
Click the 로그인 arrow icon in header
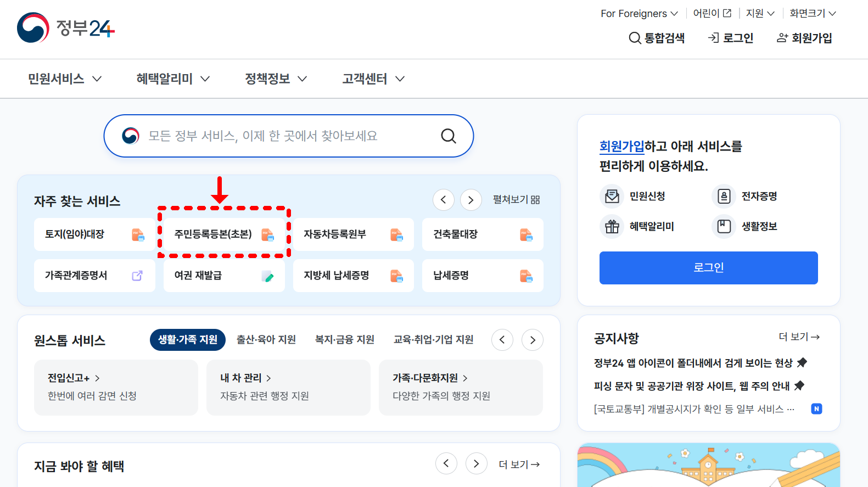(x=713, y=38)
